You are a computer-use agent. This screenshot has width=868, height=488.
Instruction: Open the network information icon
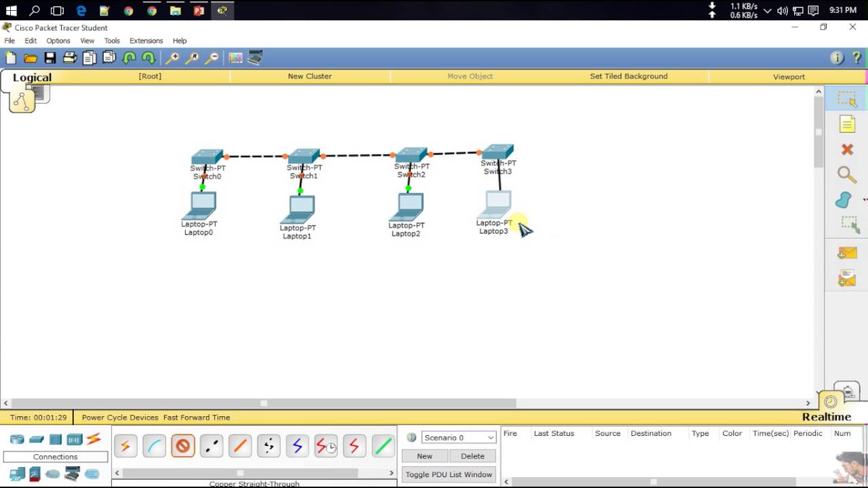[837, 58]
